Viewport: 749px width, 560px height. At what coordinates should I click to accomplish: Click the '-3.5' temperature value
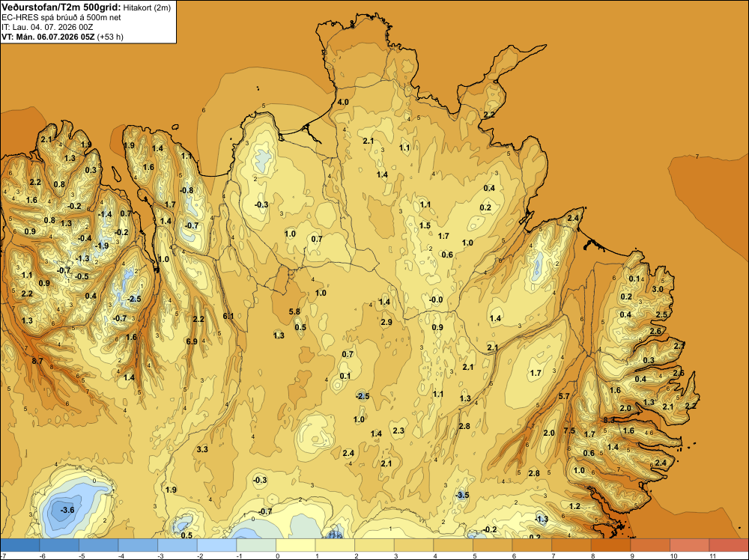pyautogui.click(x=462, y=495)
